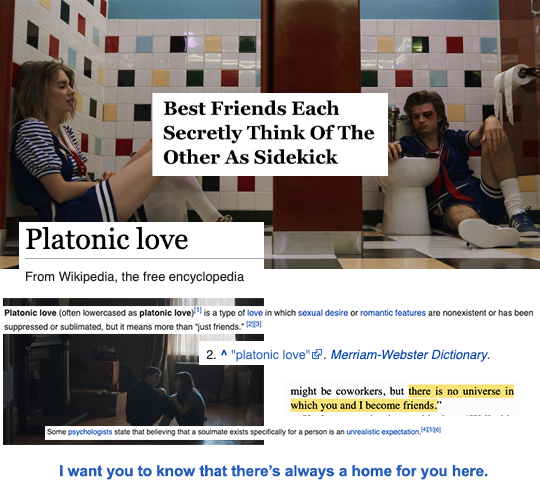
Task: Click the "Platonic love" article heading
Action: [107, 239]
